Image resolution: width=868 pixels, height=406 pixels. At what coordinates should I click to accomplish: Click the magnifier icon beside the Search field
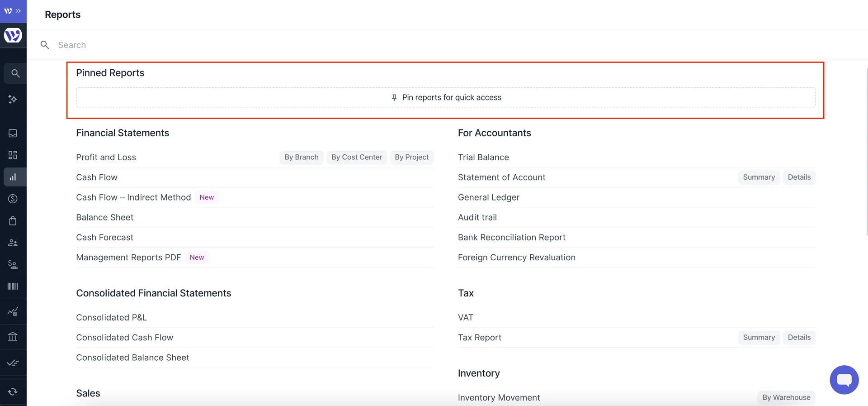pyautogui.click(x=45, y=45)
